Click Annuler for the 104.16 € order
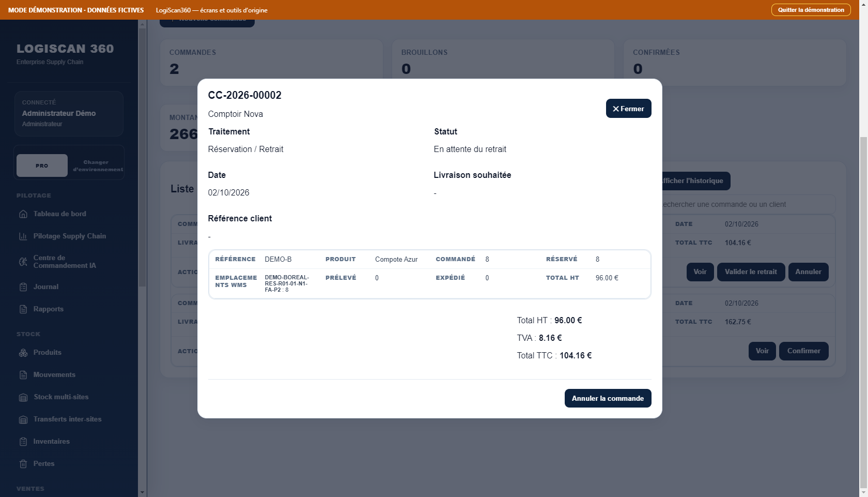 (808, 272)
